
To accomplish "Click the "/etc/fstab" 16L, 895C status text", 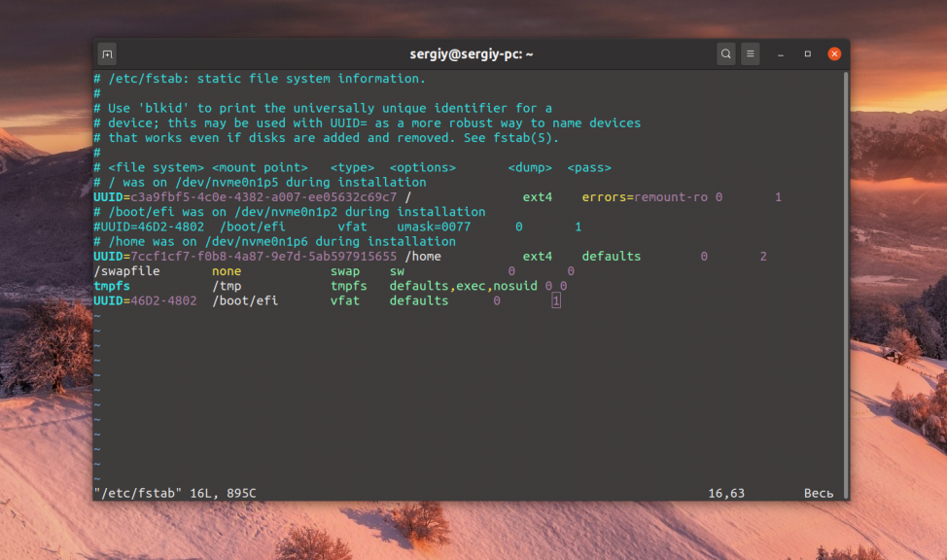I will pos(175,493).
